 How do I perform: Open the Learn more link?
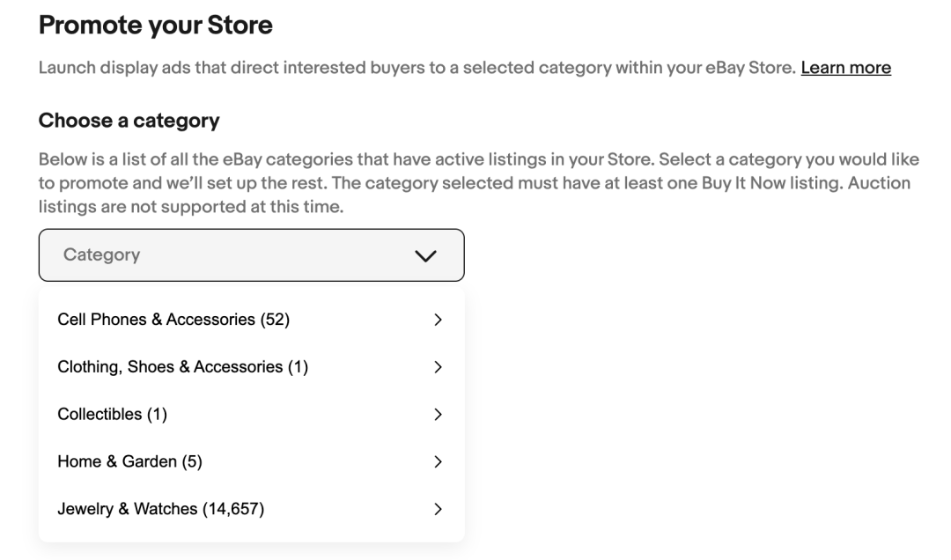pos(845,68)
